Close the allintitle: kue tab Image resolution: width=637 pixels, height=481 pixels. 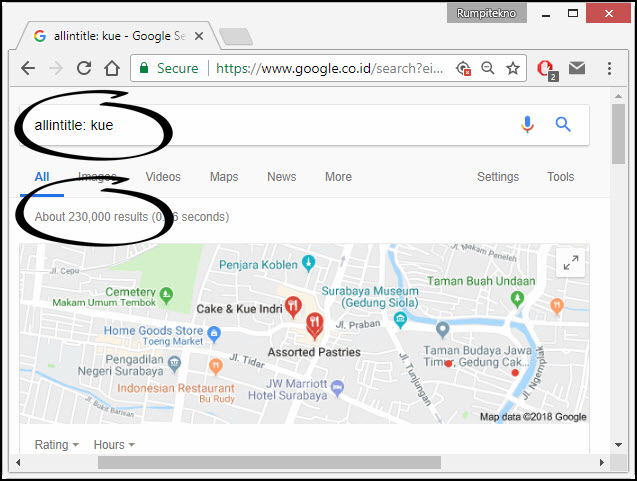click(199, 36)
